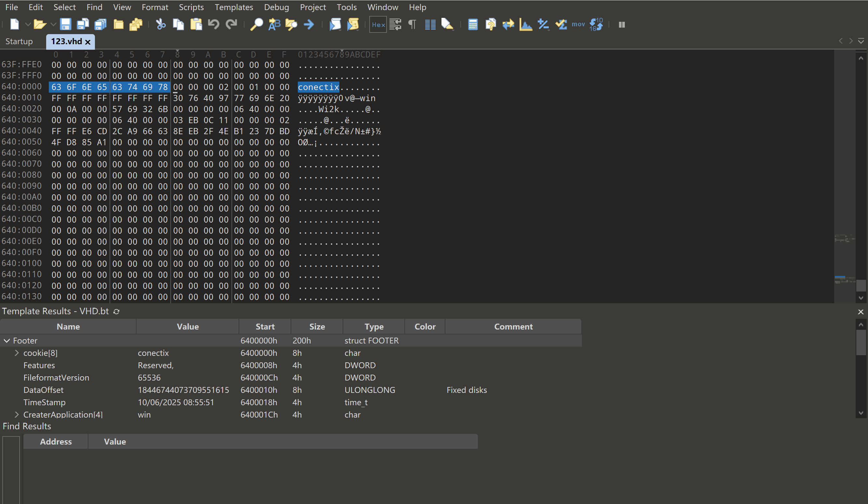The image size is (868, 504).
Task: Open the disassembler mov icon
Action: click(x=578, y=24)
